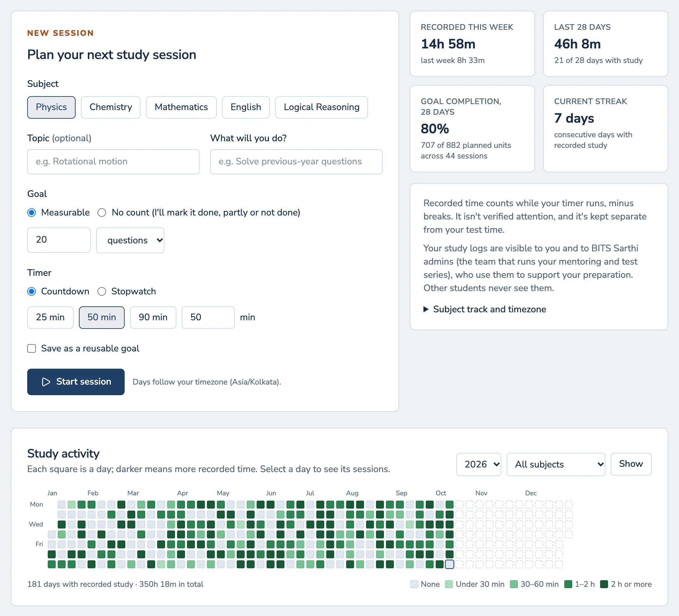This screenshot has width=679, height=616.
Task: Select the outlined current-day square in heatmap
Action: tap(449, 564)
